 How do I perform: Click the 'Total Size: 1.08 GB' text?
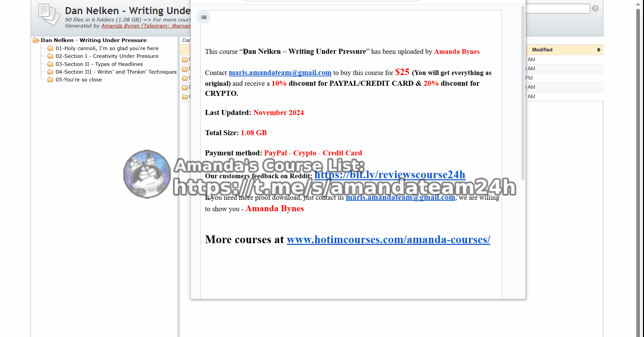pyautogui.click(x=236, y=133)
